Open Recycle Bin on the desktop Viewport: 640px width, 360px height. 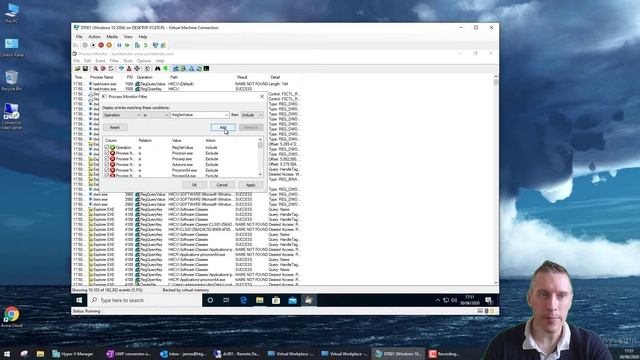[x=11, y=80]
